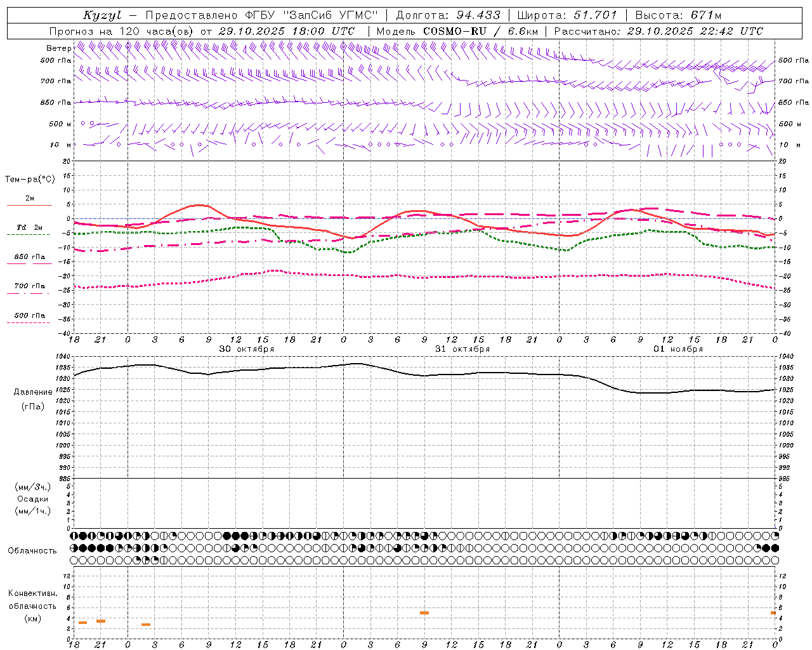Click the "30 октября" date label
Screen dimensions: 812x650
pyautogui.click(x=247, y=349)
